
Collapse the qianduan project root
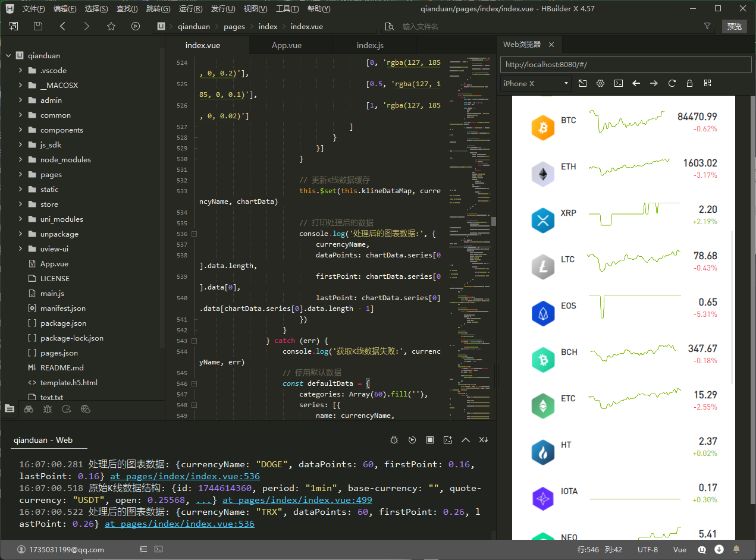pos(8,56)
